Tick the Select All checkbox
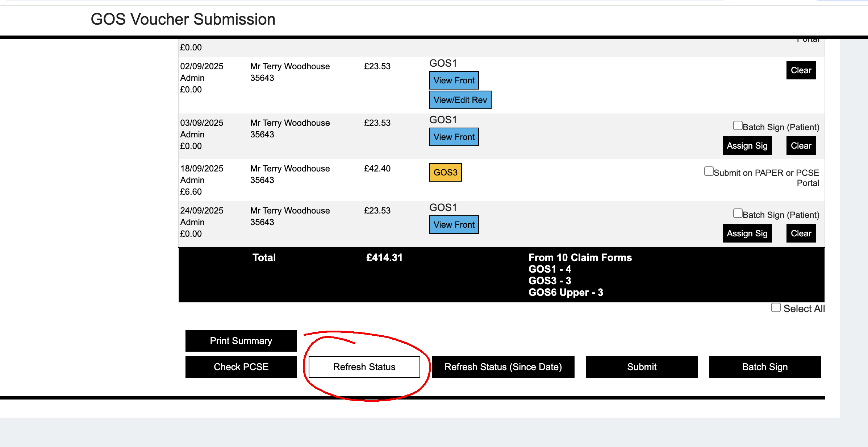Image resolution: width=868 pixels, height=447 pixels. 776,308
